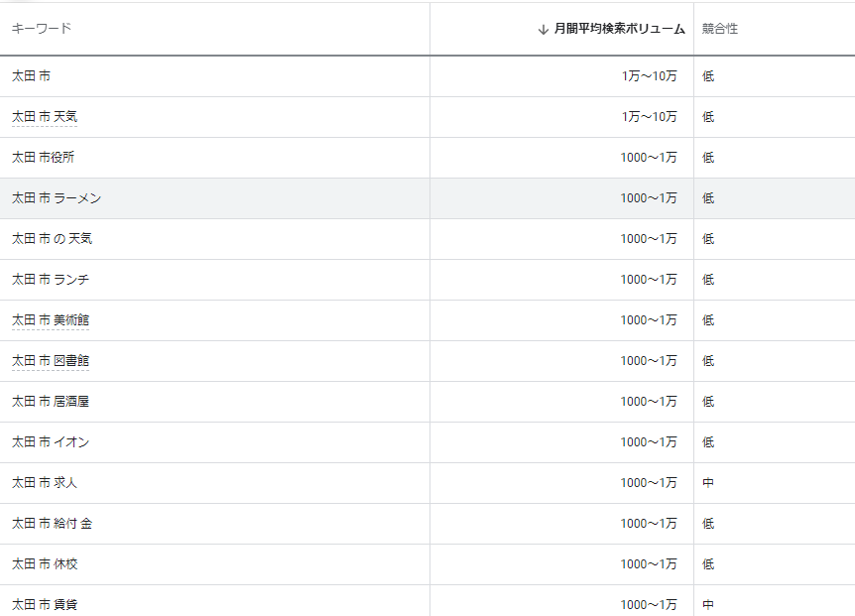Sort by the 月間平均検索ボリューム column header
The width and height of the screenshot is (855, 616).
click(x=615, y=30)
